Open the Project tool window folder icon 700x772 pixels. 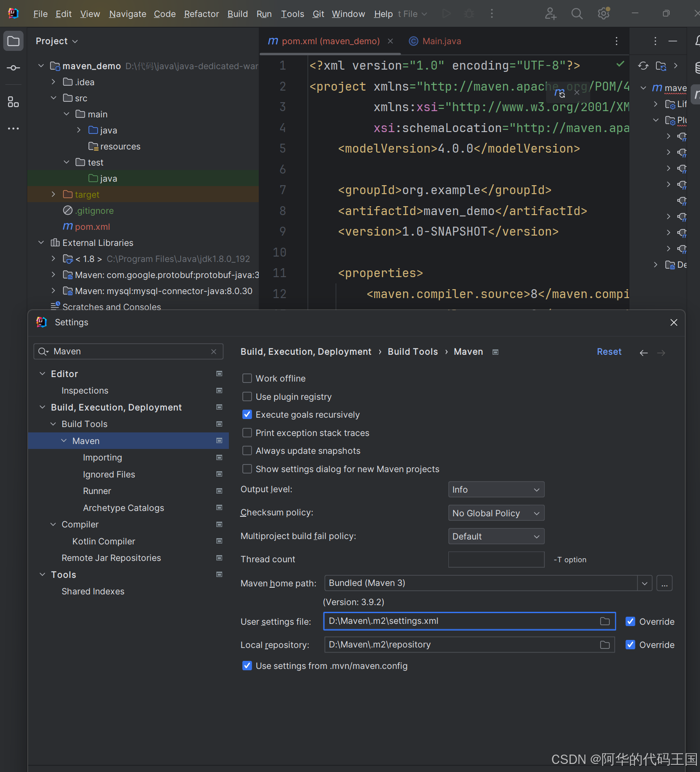[13, 41]
